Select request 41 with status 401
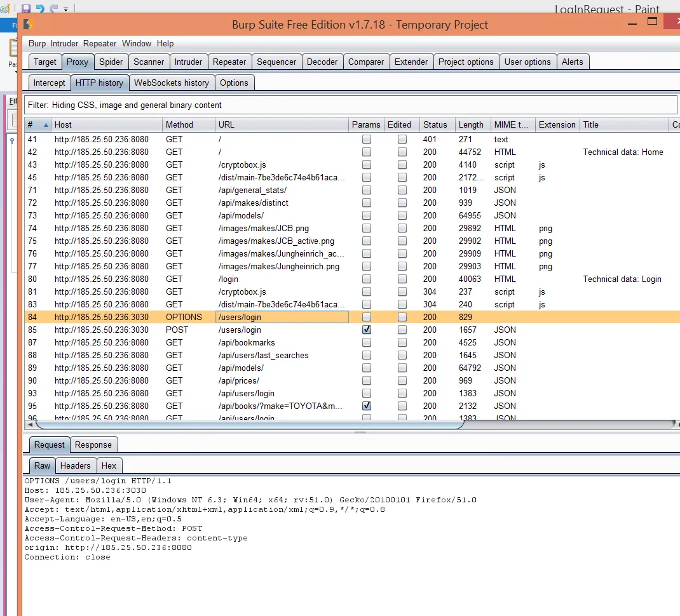The width and height of the screenshot is (680, 616). pos(352,139)
